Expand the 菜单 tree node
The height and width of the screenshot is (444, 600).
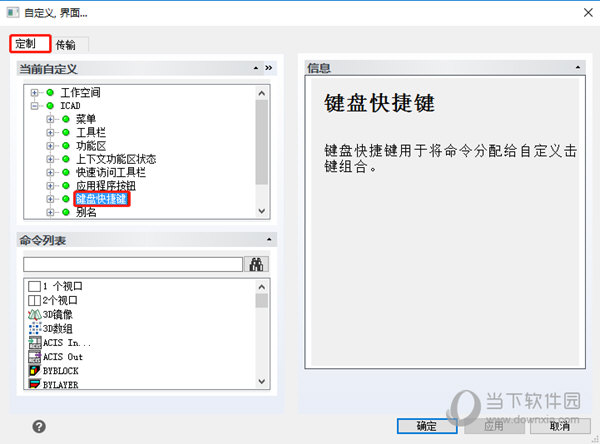[50, 119]
